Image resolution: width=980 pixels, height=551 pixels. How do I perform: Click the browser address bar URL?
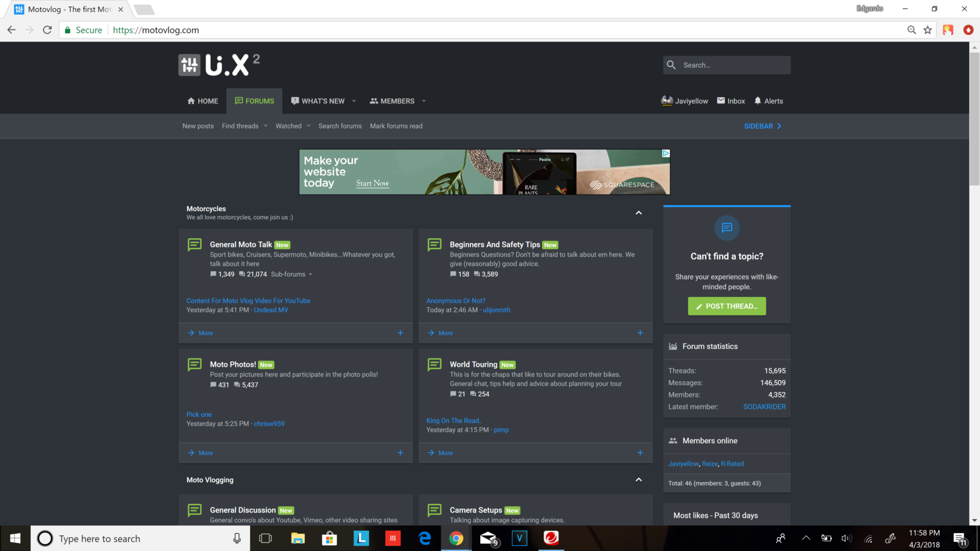pos(156,30)
